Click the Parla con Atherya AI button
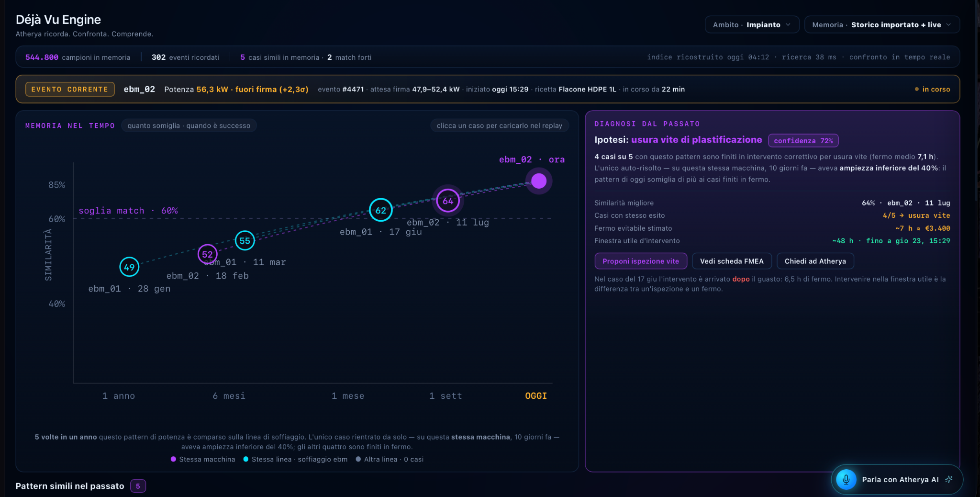The width and height of the screenshot is (980, 497). click(897, 479)
